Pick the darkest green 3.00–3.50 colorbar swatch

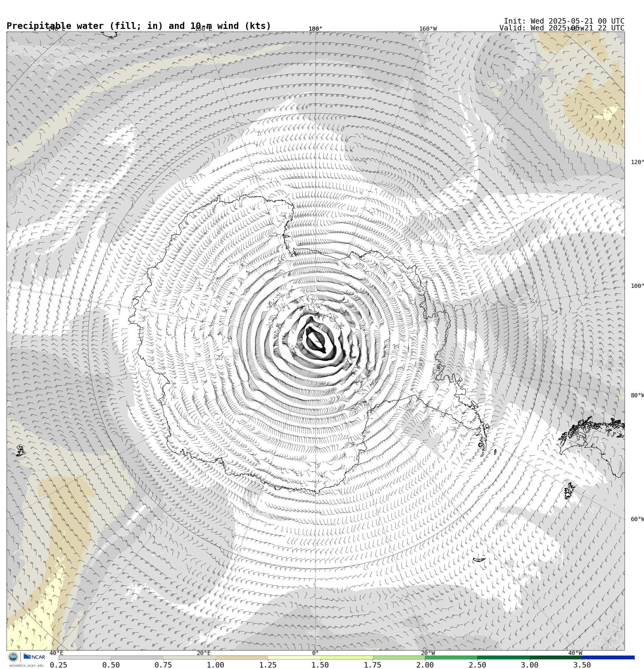(556, 657)
